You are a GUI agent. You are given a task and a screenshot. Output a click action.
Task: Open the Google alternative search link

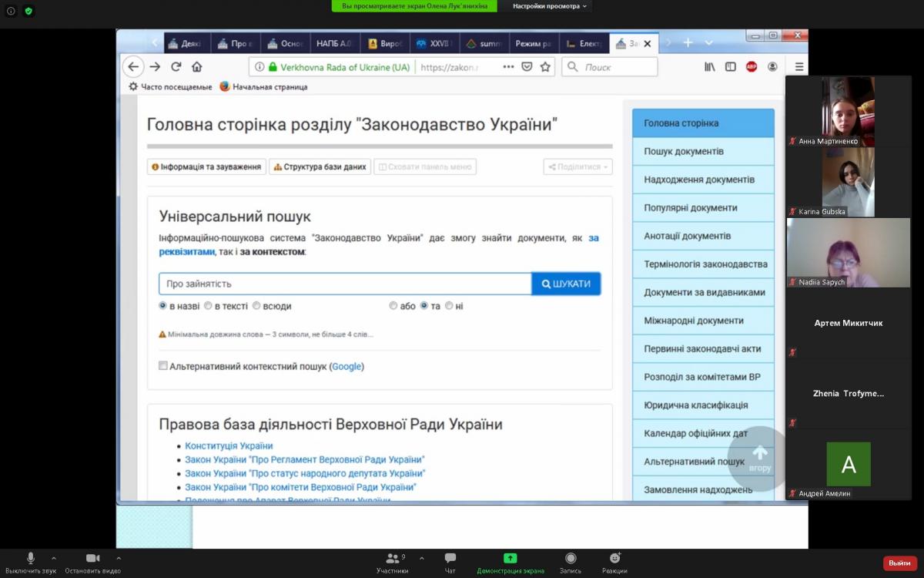pos(346,367)
